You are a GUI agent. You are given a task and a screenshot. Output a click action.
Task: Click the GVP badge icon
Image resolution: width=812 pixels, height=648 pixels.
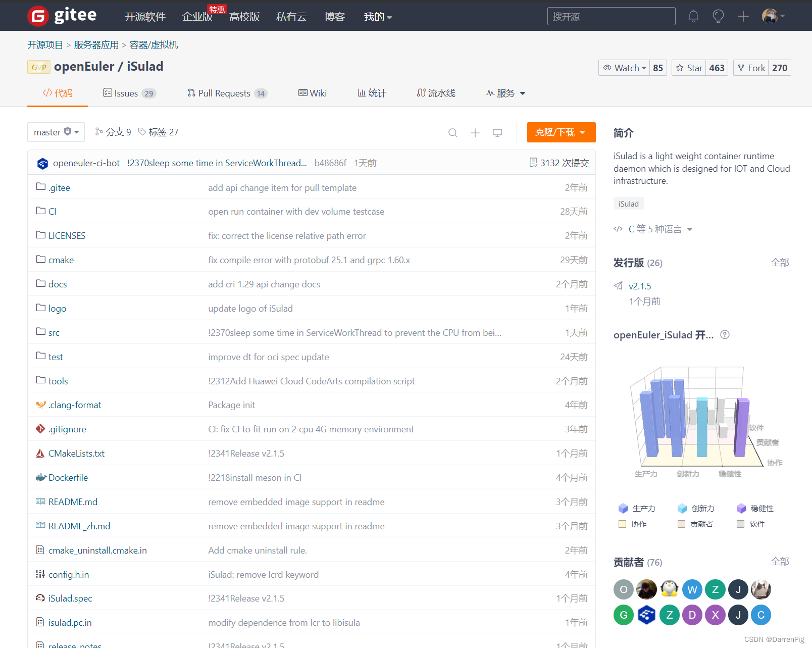click(39, 67)
